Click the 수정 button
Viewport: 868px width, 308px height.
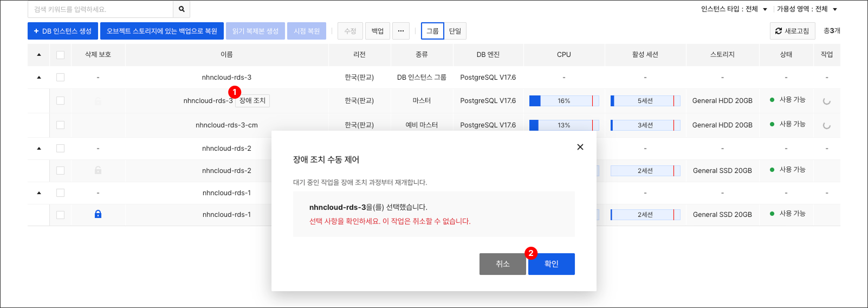click(350, 31)
